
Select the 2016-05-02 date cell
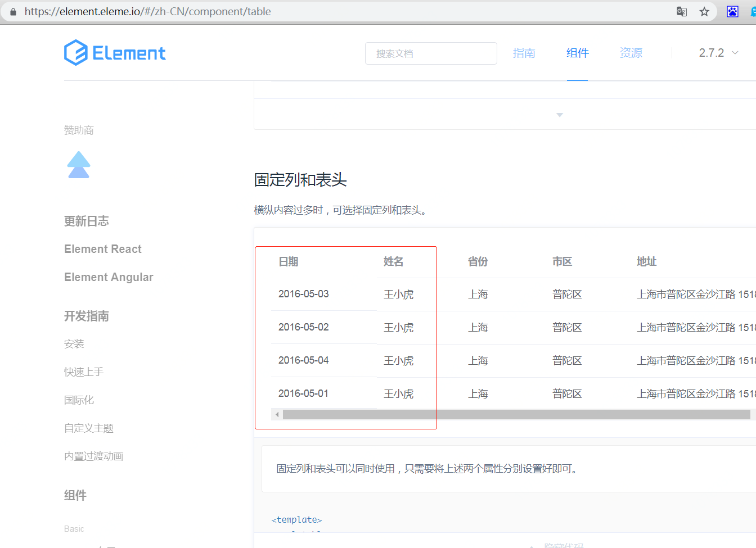[304, 327]
